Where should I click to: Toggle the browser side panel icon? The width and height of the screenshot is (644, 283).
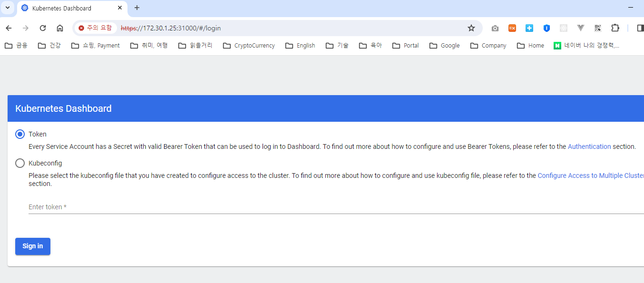[x=640, y=28]
